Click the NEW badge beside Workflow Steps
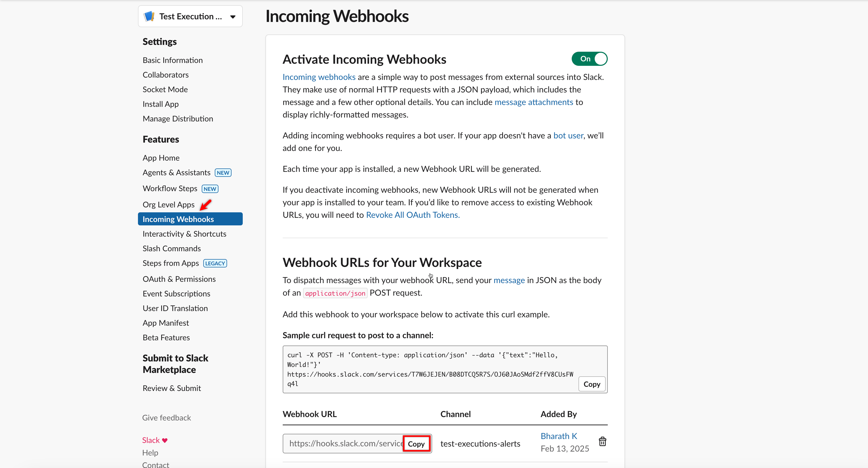The image size is (868, 468). click(x=210, y=189)
